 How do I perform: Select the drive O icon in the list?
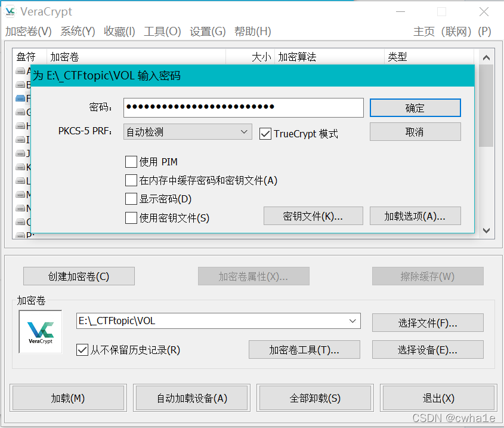point(20,221)
